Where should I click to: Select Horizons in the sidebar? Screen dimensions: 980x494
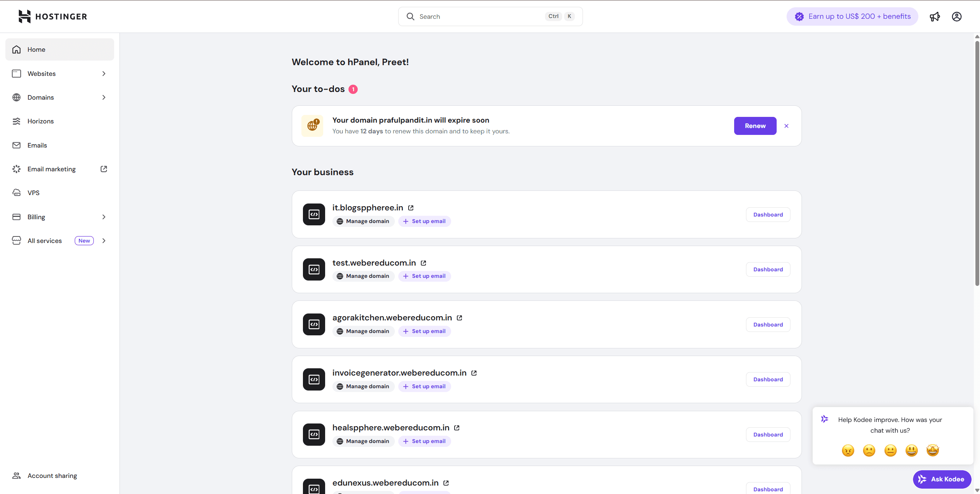(x=40, y=121)
